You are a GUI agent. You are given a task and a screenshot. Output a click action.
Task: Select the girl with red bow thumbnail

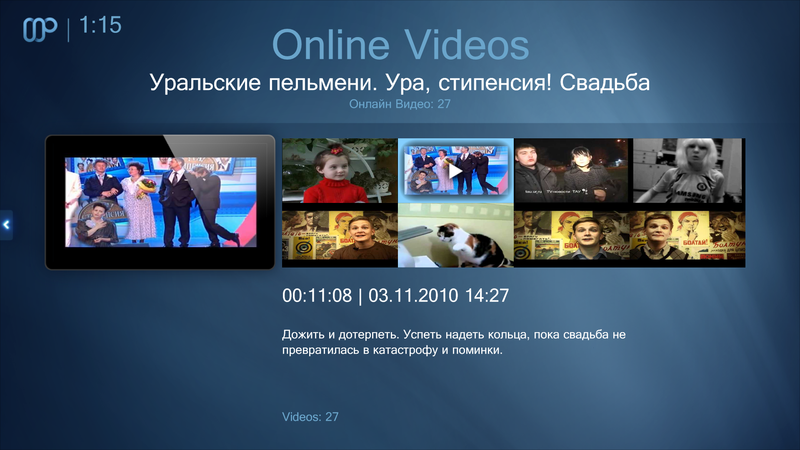(x=339, y=172)
